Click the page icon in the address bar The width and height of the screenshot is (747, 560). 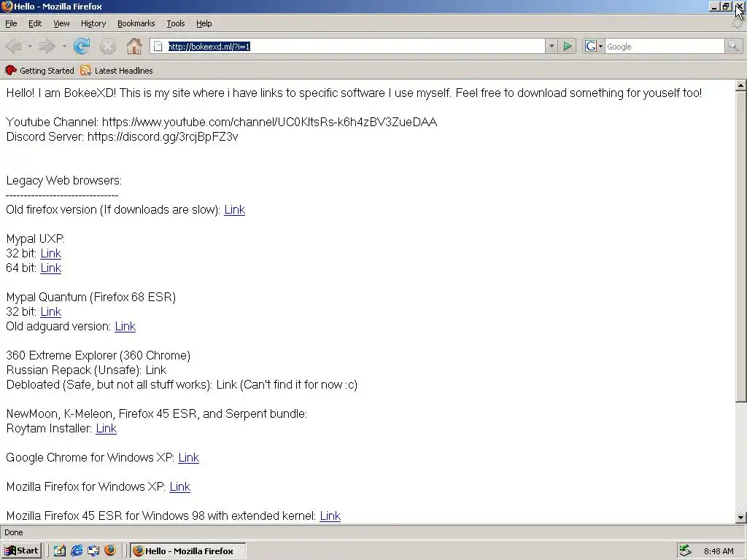[x=158, y=46]
